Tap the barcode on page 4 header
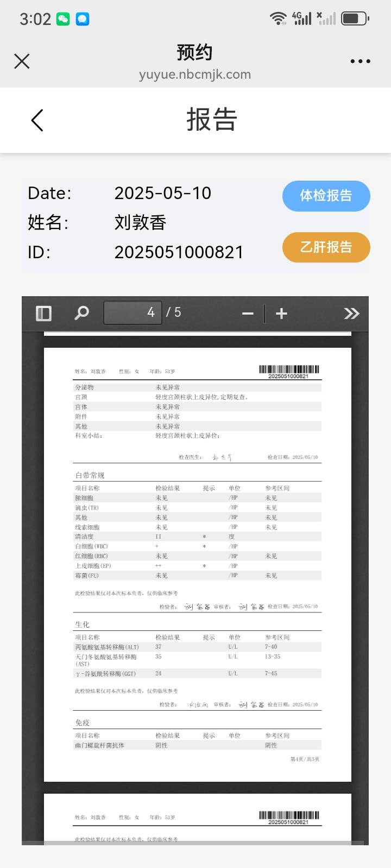 (x=288, y=371)
